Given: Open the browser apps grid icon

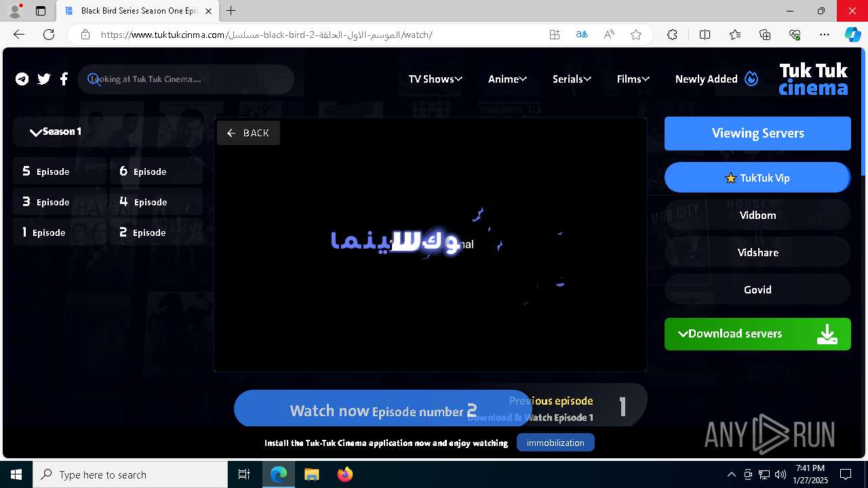Looking at the screenshot, I should pyautogui.click(x=555, y=35).
